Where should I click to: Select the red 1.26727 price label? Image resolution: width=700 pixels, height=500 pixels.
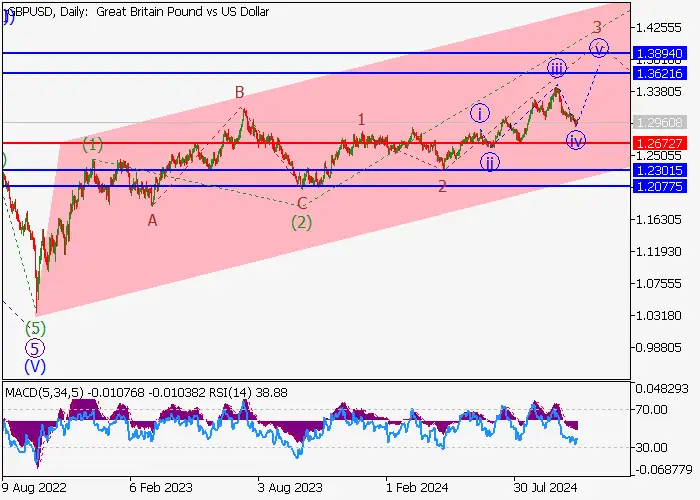pyautogui.click(x=660, y=143)
